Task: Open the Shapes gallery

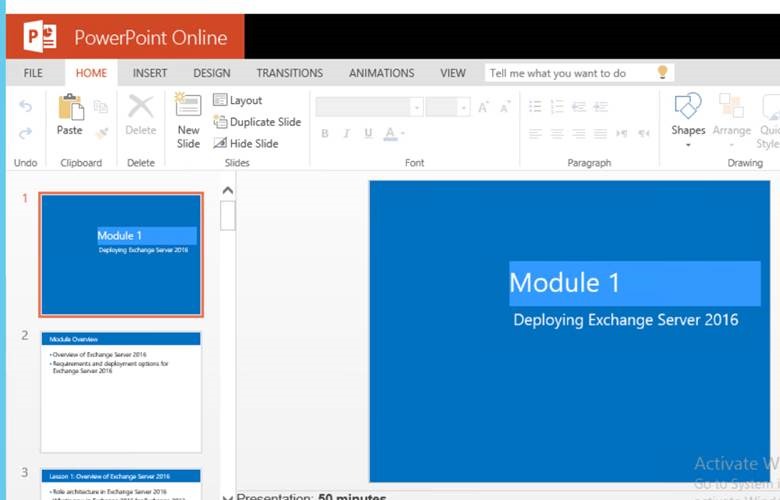Action: click(688, 119)
